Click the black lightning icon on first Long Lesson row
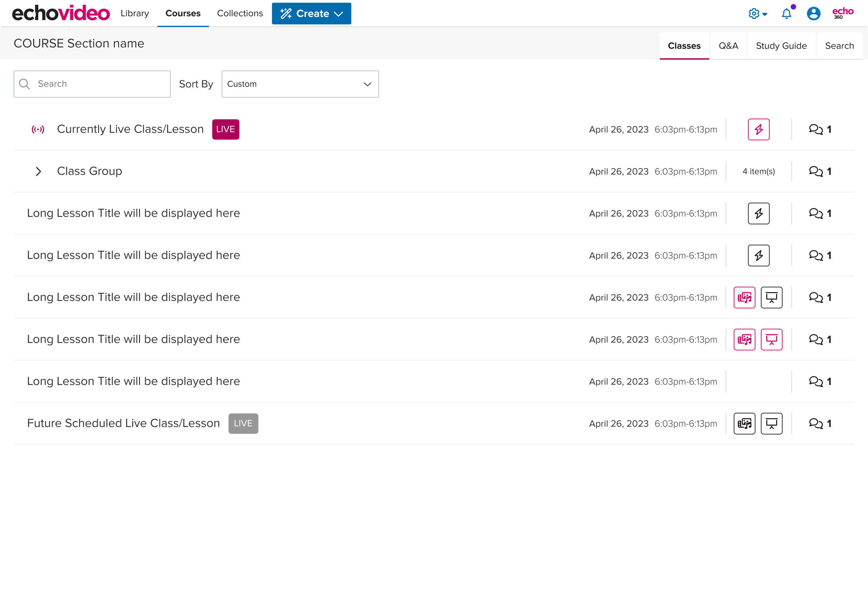This screenshot has width=868, height=610. 758,213
